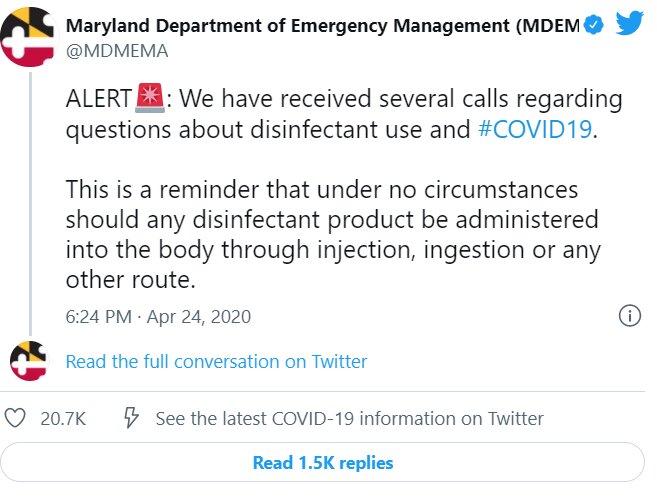Click the 6:24 PM Apr 24, 2020 timestamp
The height and width of the screenshot is (499, 657).
coord(158,317)
